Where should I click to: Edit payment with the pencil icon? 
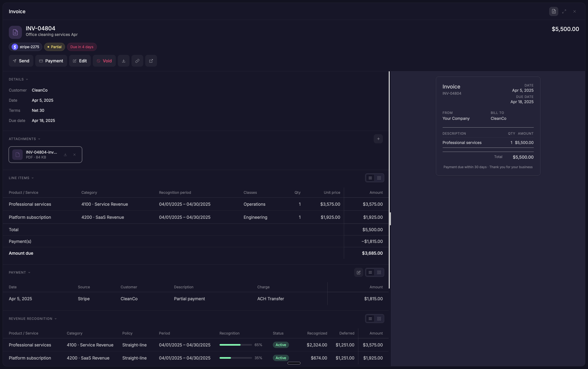[358, 272]
